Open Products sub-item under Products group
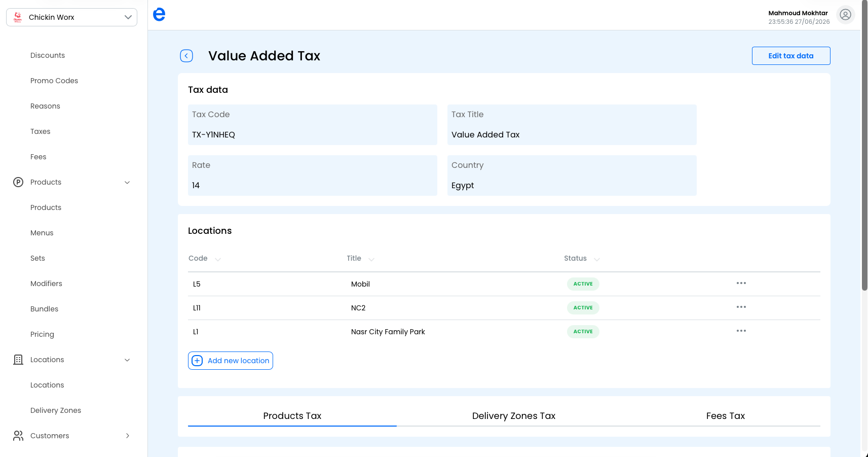The image size is (868, 457). click(46, 207)
